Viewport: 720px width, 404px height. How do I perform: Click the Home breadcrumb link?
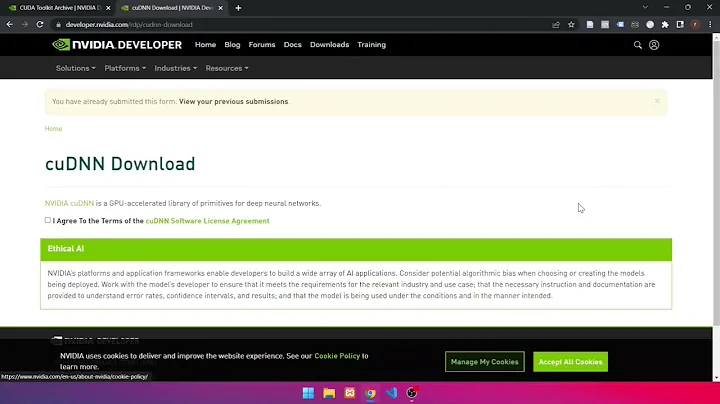tap(53, 129)
